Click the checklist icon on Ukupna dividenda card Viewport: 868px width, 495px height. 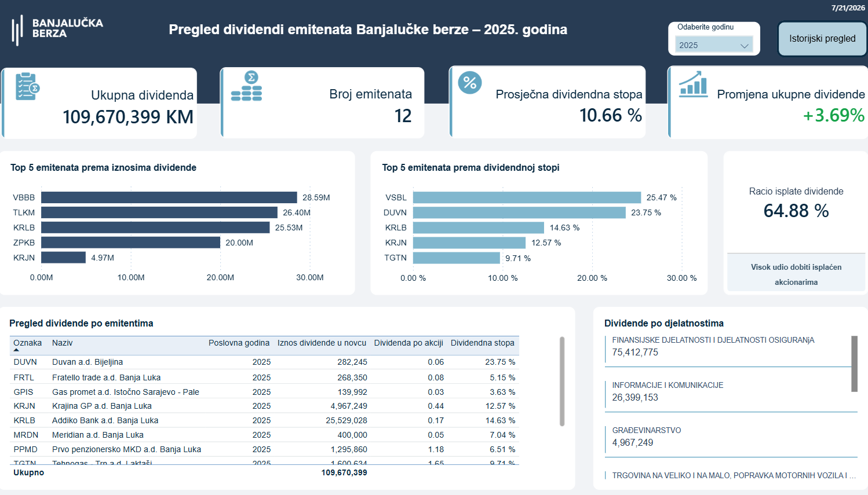point(27,86)
